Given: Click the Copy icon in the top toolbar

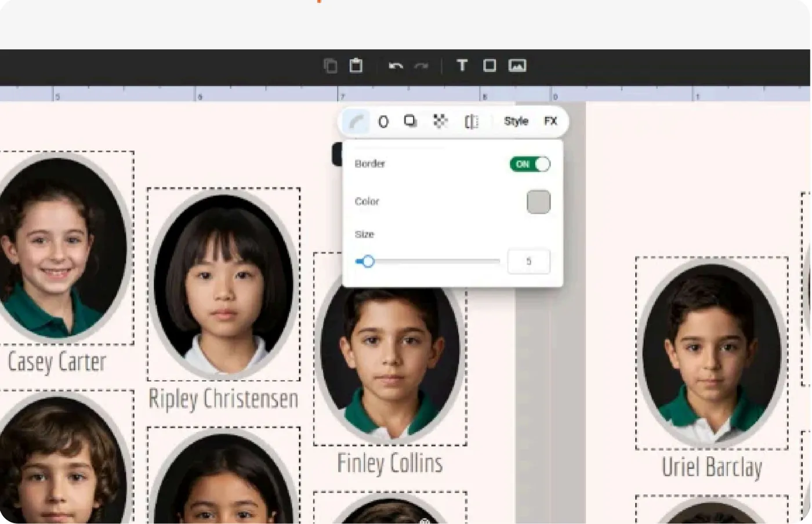Looking at the screenshot, I should pos(331,66).
